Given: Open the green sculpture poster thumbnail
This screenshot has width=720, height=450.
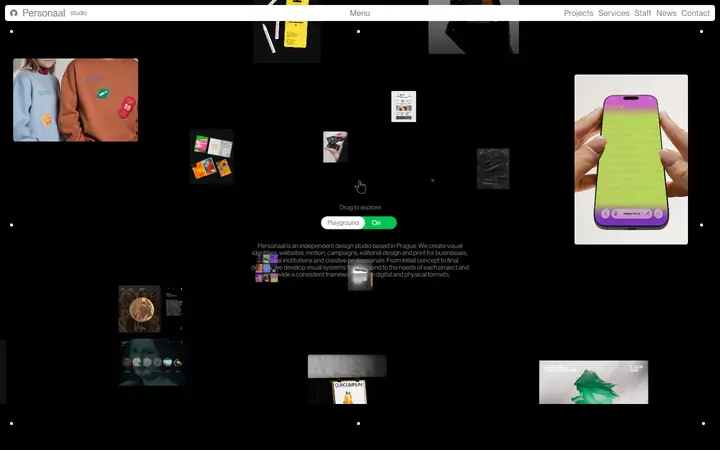Looking at the screenshot, I should [x=593, y=382].
